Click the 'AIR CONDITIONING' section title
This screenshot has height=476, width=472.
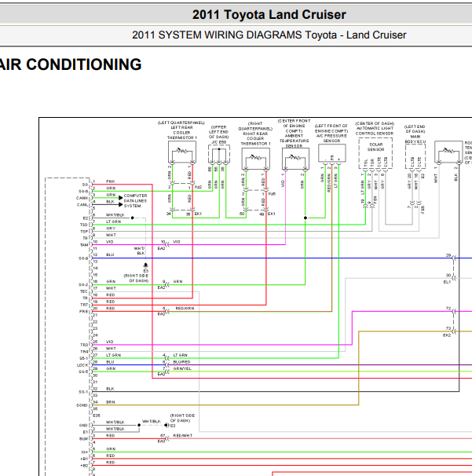point(71,64)
